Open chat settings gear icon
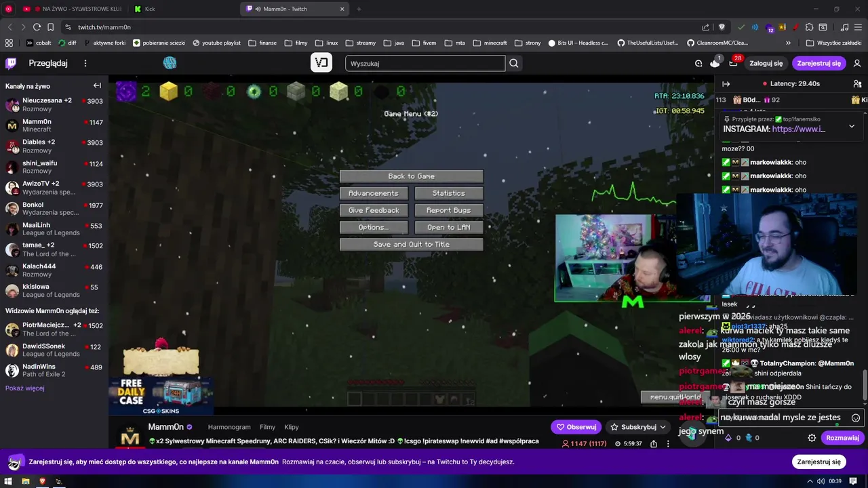 (x=812, y=438)
